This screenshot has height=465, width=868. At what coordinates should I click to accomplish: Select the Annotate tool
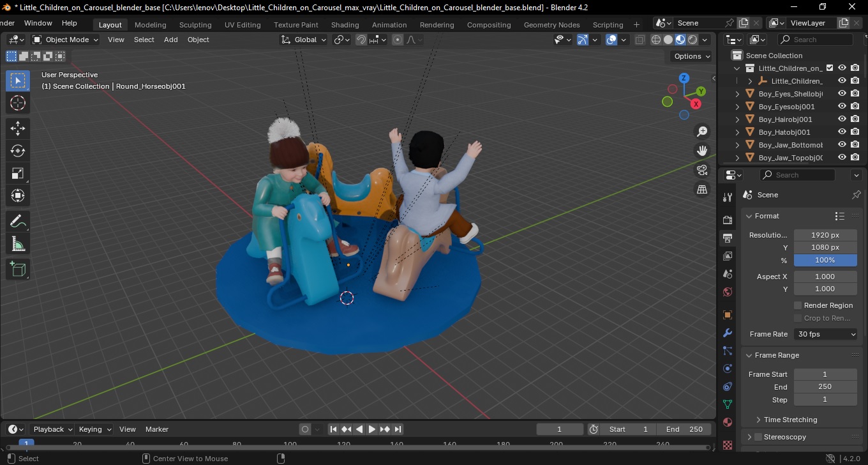pyautogui.click(x=18, y=222)
